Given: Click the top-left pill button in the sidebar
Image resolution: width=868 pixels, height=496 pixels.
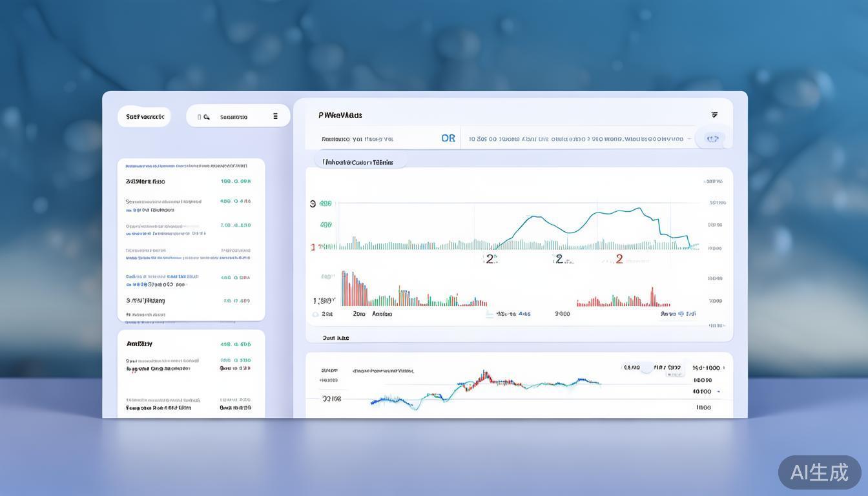Looking at the screenshot, I should coord(144,117).
